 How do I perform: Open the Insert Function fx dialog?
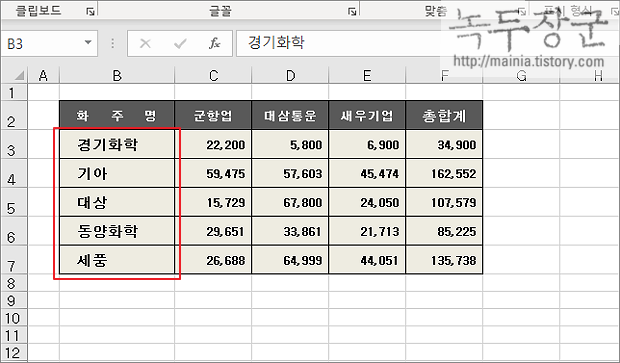214,43
